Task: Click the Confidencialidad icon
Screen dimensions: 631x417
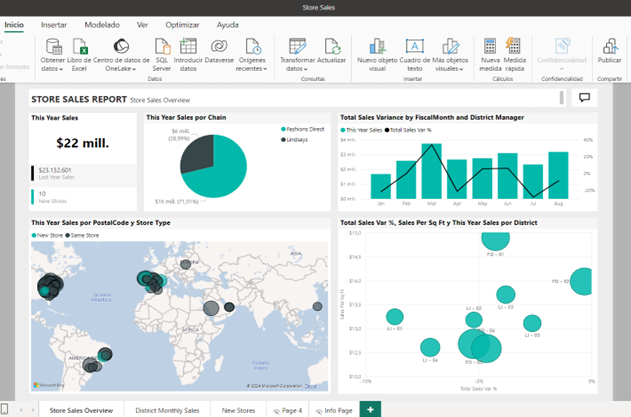Action: pos(562,46)
